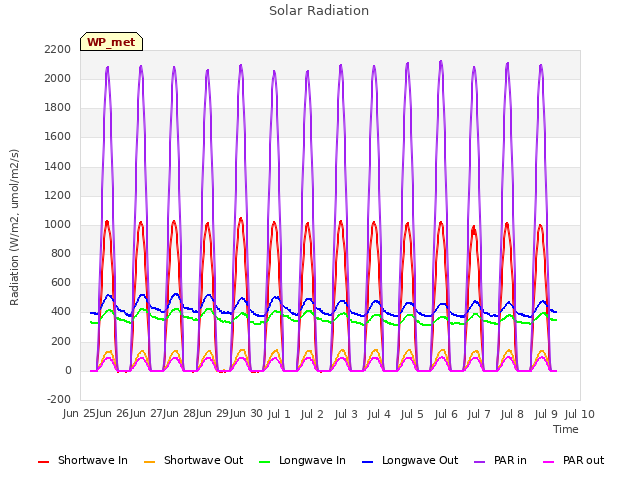Viewport: 640px width, 480px height.
Task: Click the Jul 8 x-axis date label
Action: [x=512, y=415]
